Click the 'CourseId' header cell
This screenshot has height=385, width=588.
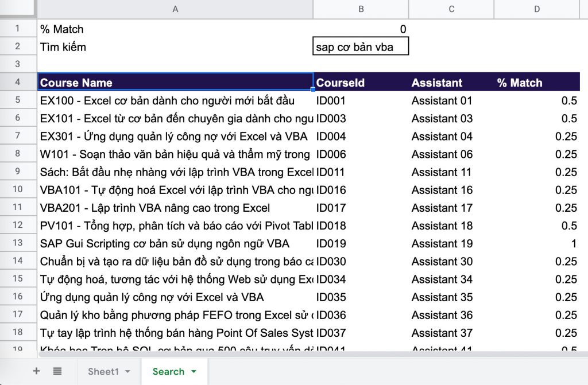pos(361,83)
